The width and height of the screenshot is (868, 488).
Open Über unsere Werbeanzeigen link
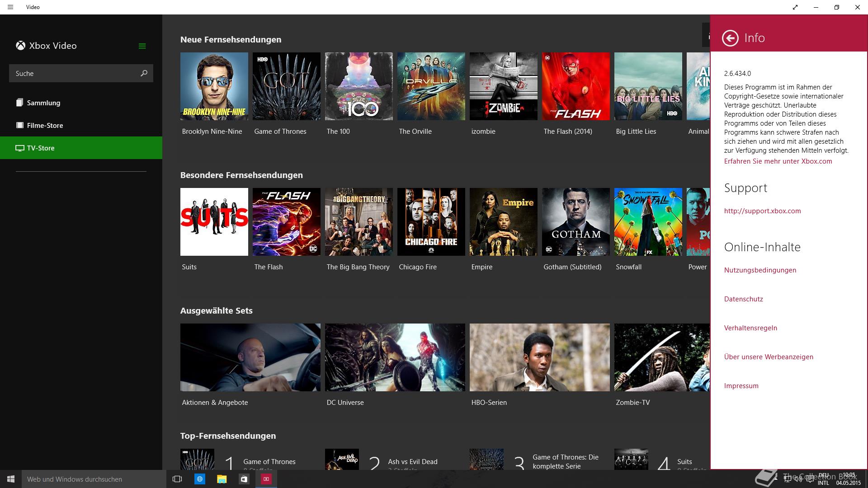pos(769,357)
